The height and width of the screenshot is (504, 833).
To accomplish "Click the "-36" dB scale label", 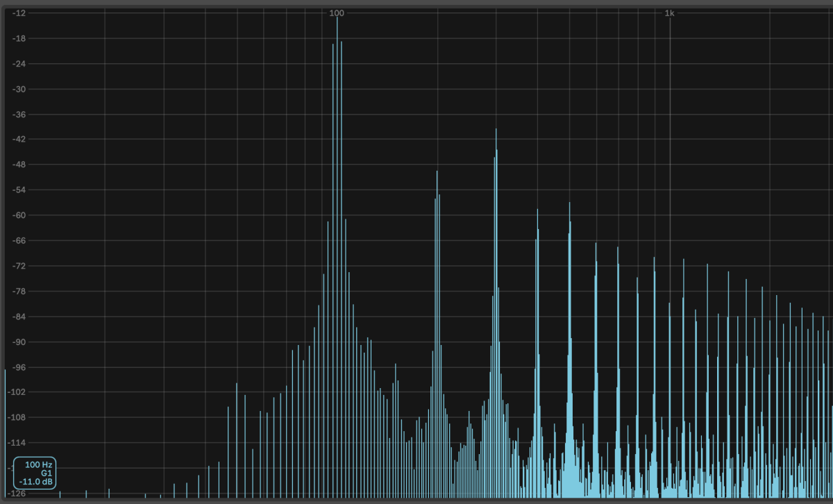I will coord(19,115).
